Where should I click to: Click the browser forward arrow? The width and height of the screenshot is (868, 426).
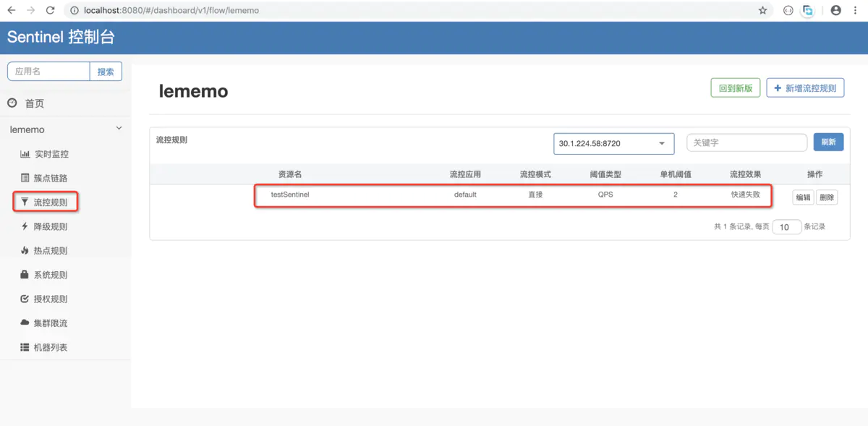(x=30, y=11)
